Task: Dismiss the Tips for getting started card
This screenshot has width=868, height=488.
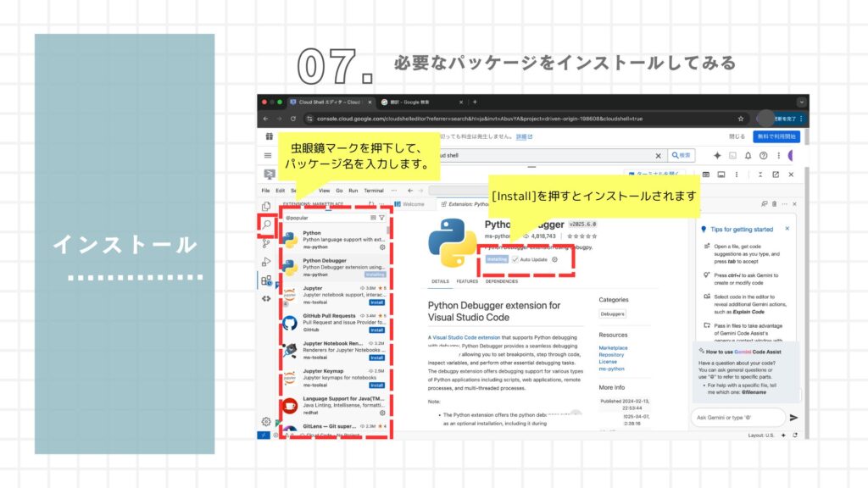Action: [787, 229]
